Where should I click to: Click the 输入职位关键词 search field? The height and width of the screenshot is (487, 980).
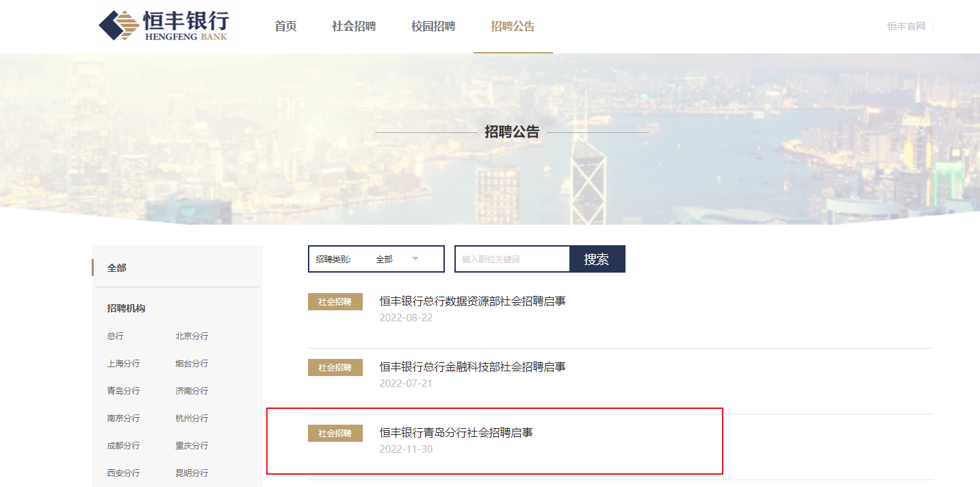[x=512, y=259]
